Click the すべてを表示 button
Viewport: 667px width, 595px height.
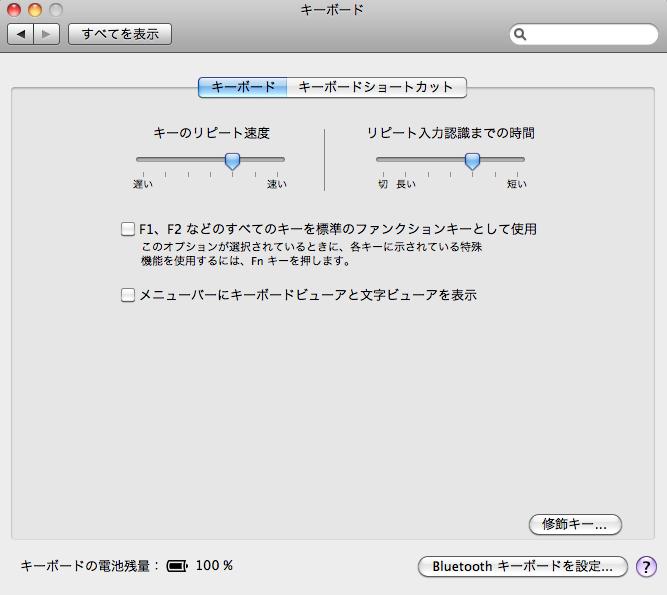(120, 34)
